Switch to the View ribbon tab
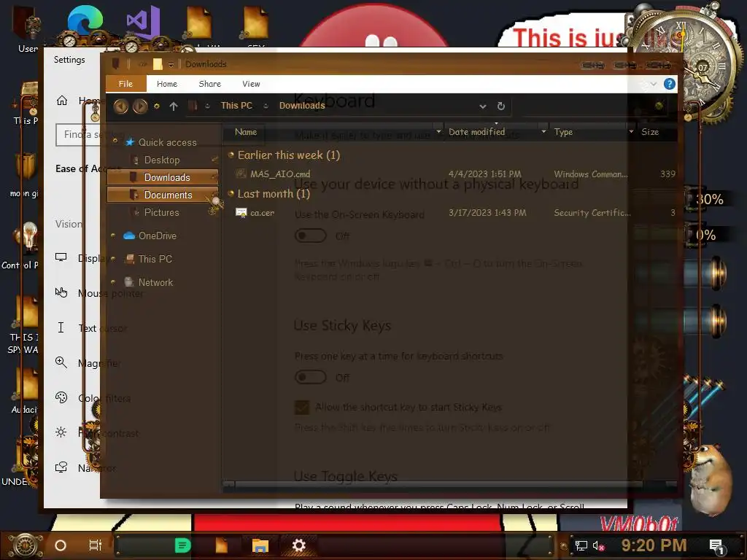Viewport: 747px width, 560px height. point(251,84)
